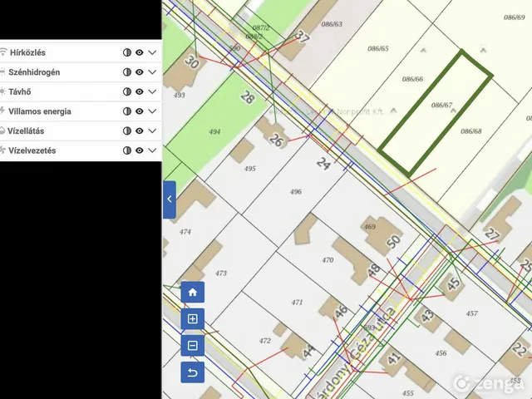
Task: Click the home map view button
Action: click(192, 292)
